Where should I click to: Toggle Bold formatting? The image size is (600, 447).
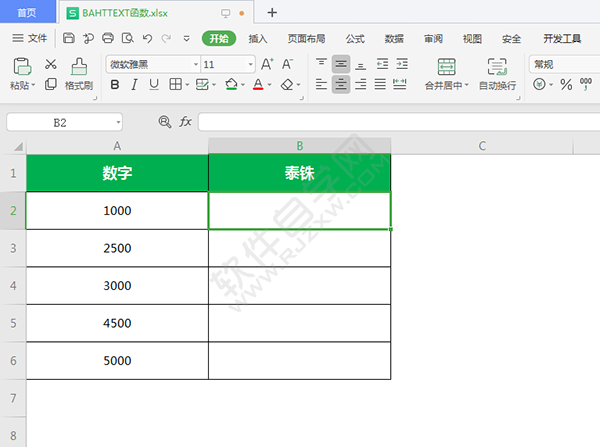tap(115, 85)
